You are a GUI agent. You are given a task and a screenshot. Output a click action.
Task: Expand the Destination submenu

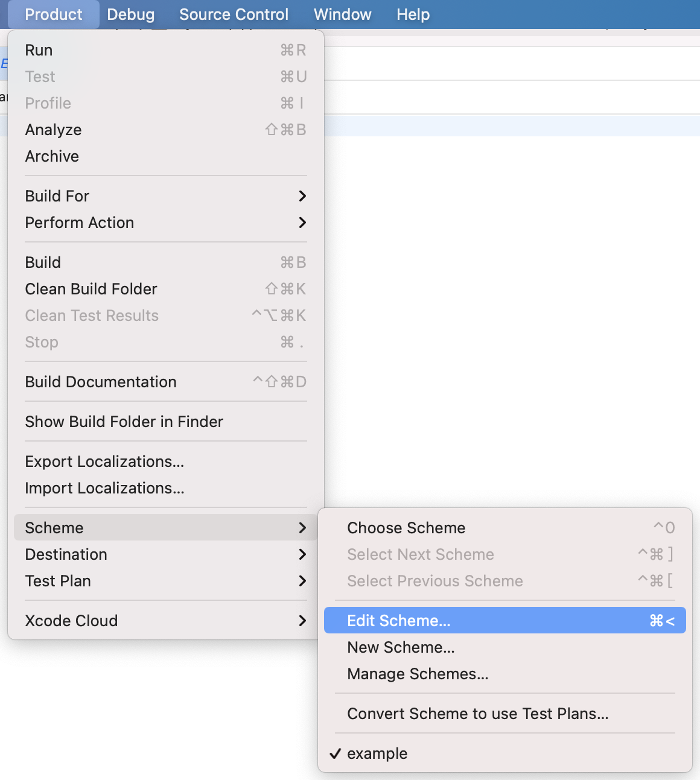[x=66, y=554]
